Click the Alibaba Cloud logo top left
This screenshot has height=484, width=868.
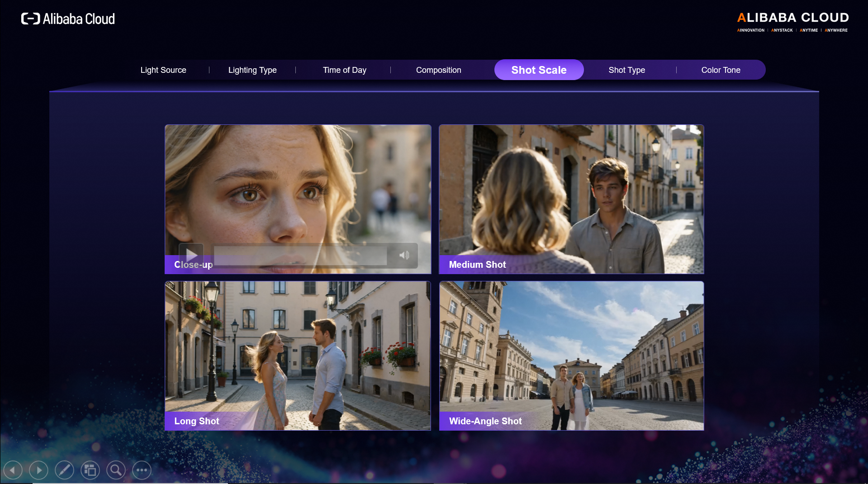(68, 19)
